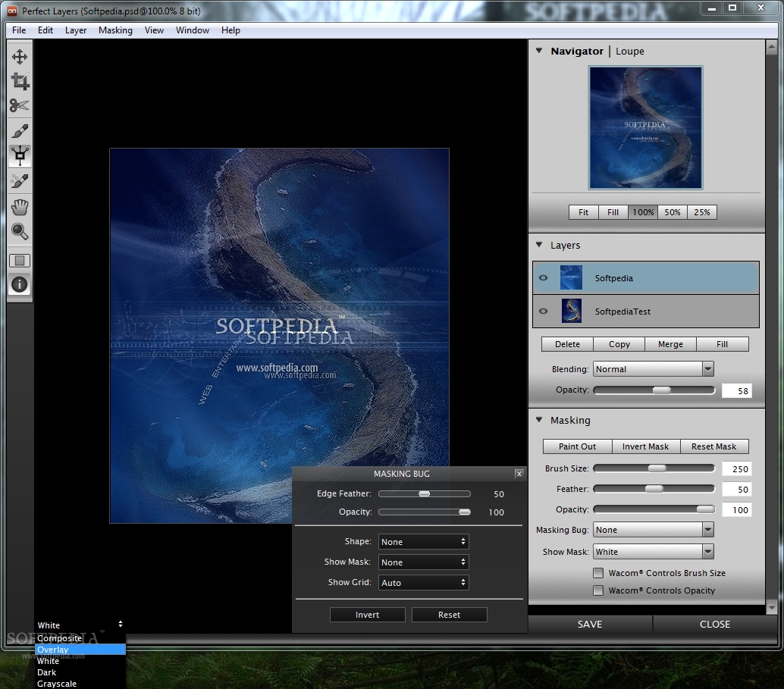The height and width of the screenshot is (689, 784).
Task: Click Reset in the Masking Bug window
Action: click(x=449, y=615)
